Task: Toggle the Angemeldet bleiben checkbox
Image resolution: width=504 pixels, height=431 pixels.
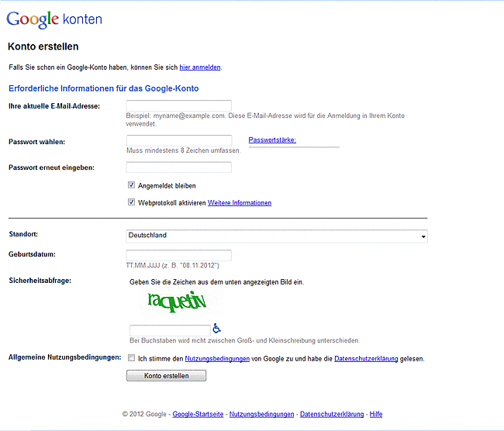Action: tap(132, 186)
